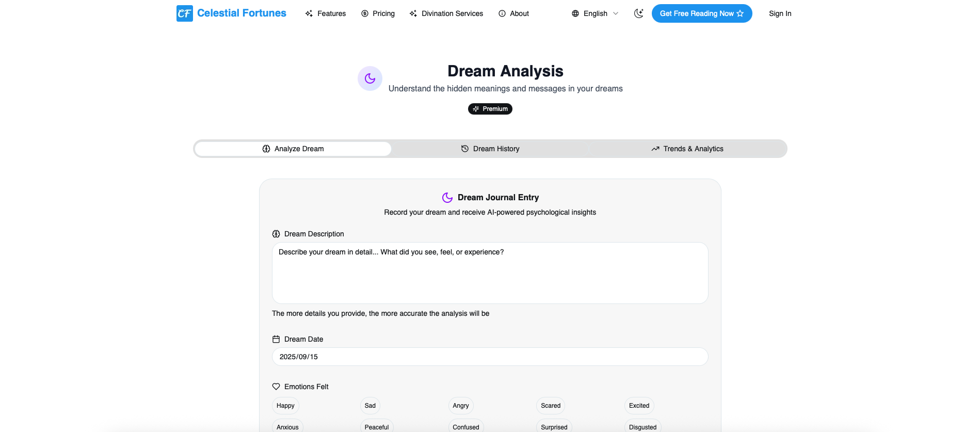The width and height of the screenshot is (980, 432).
Task: Click the brain icon beside Dream Description
Action: point(276,234)
